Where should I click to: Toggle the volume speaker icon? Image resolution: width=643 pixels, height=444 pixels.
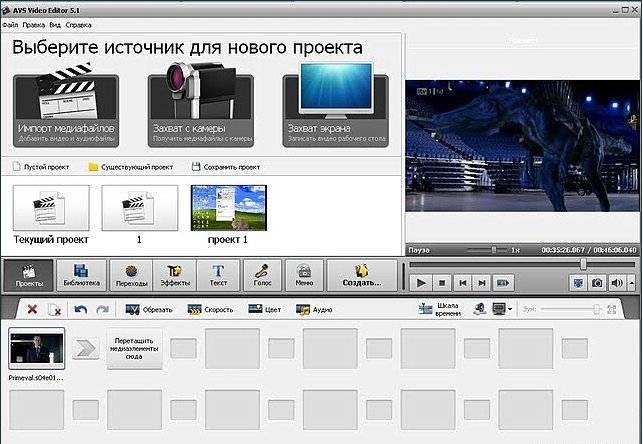(x=616, y=283)
